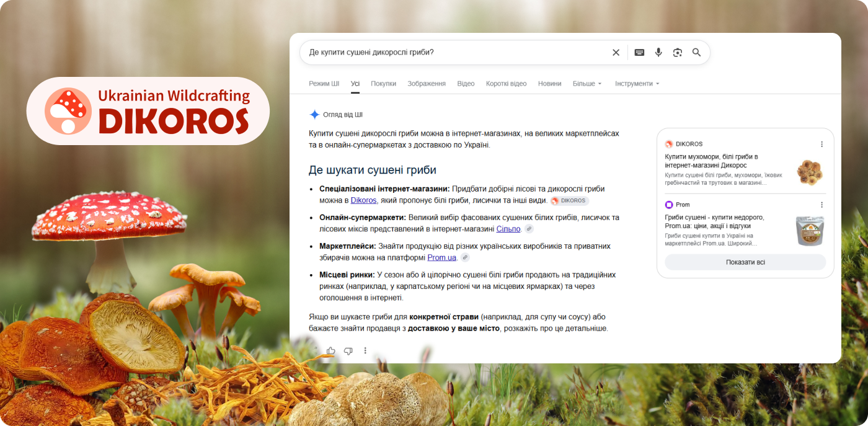Click the link chip icon after Prom.ua
Screen dimensions: 868x426
[465, 257]
